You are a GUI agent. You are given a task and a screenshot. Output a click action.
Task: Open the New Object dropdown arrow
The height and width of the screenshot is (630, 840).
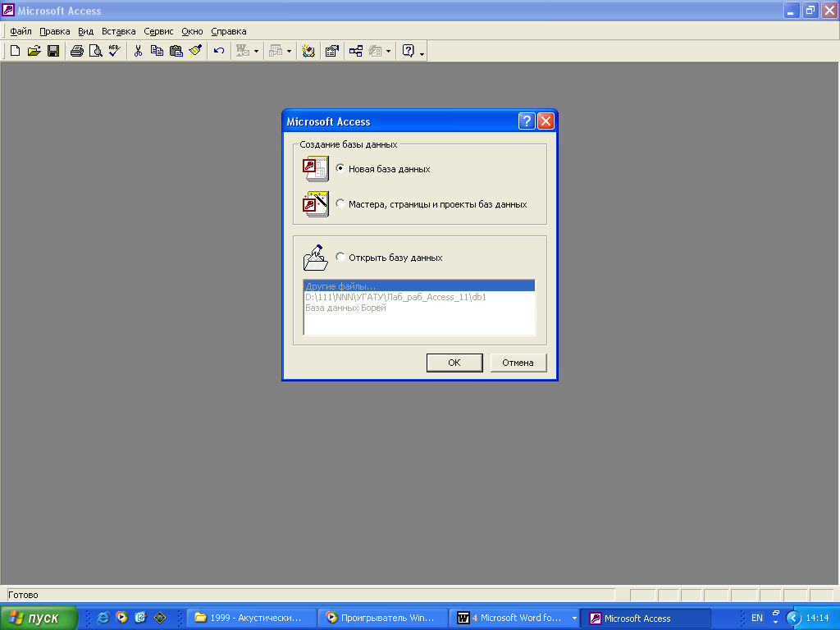point(388,52)
